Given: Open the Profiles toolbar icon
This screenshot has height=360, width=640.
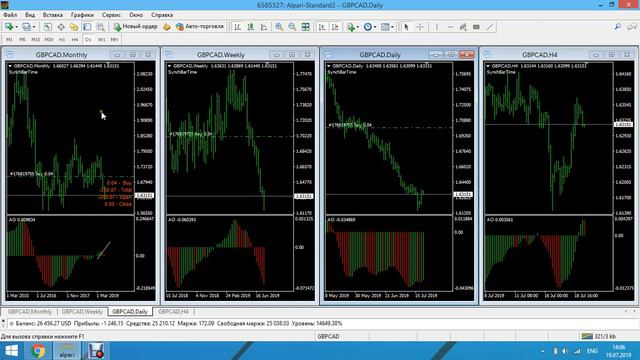Looking at the screenshot, I should tap(26, 27).
